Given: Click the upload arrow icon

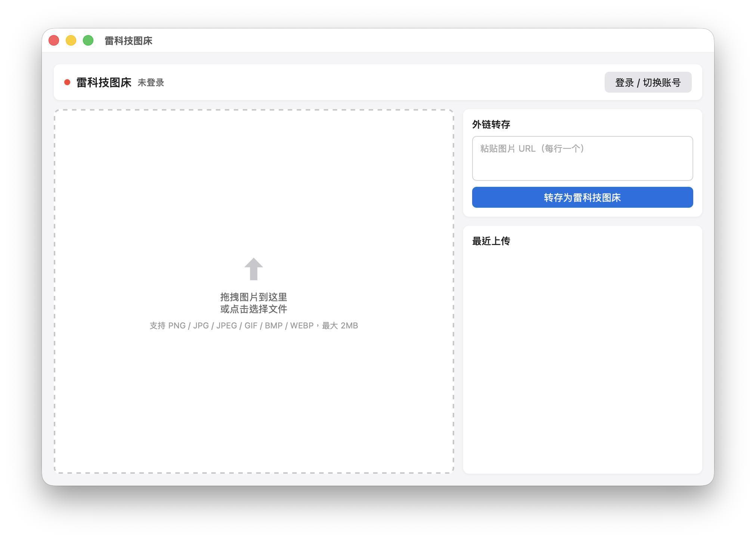Looking at the screenshot, I should coord(254,269).
